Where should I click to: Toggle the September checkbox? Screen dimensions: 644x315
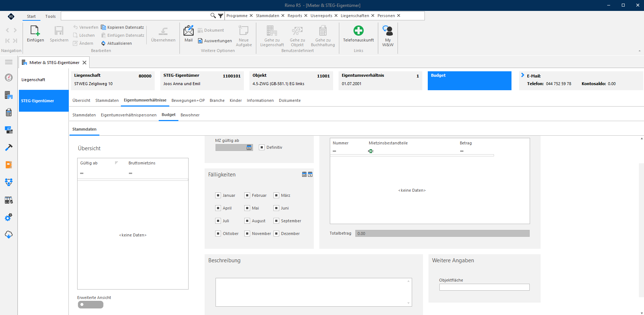tap(276, 221)
